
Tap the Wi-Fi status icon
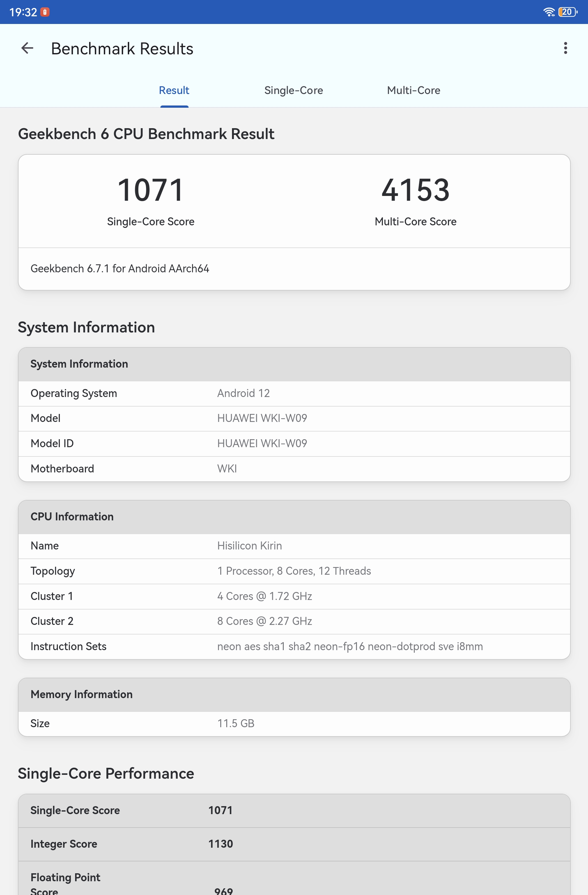pyautogui.click(x=549, y=12)
